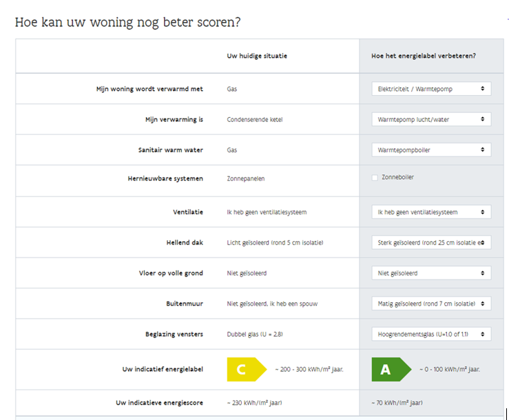Open the 'Vloer op volle grond' dropdown
Viewport: 509px width, 420px height.
[x=430, y=273]
